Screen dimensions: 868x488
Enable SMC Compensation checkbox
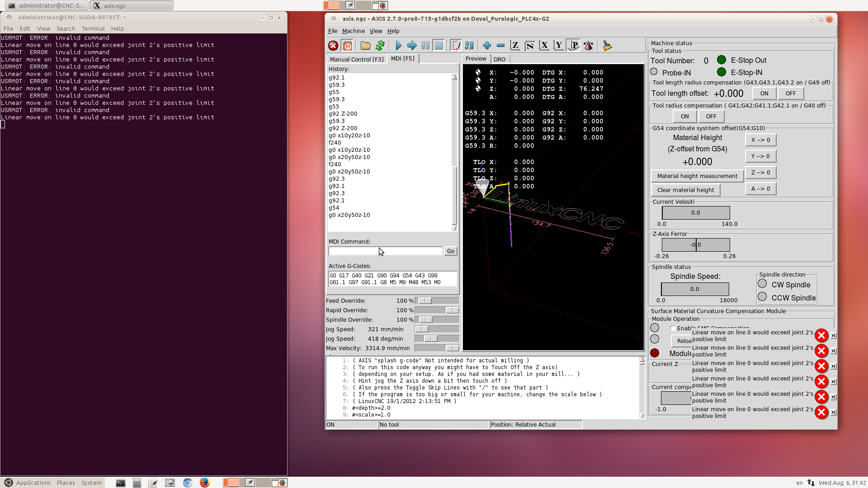[673, 328]
